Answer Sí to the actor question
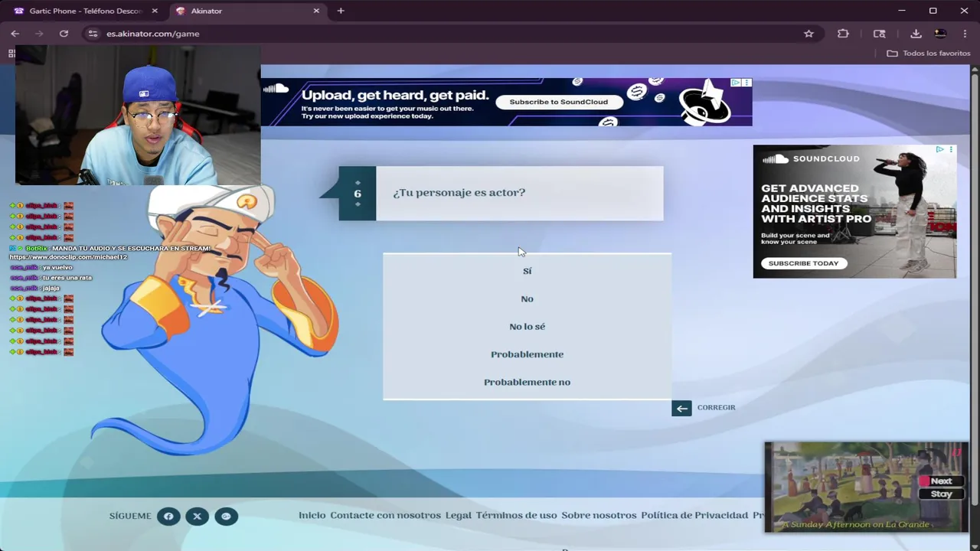The width and height of the screenshot is (980, 551). point(527,271)
